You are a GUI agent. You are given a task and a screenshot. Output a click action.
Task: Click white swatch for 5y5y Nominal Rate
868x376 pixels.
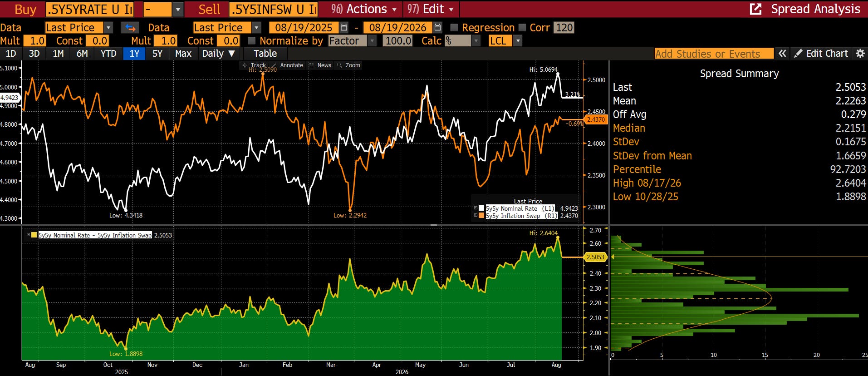pos(481,208)
